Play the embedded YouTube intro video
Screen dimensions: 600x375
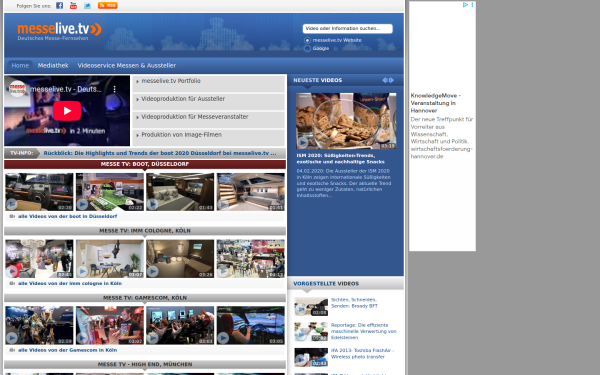tap(67, 111)
